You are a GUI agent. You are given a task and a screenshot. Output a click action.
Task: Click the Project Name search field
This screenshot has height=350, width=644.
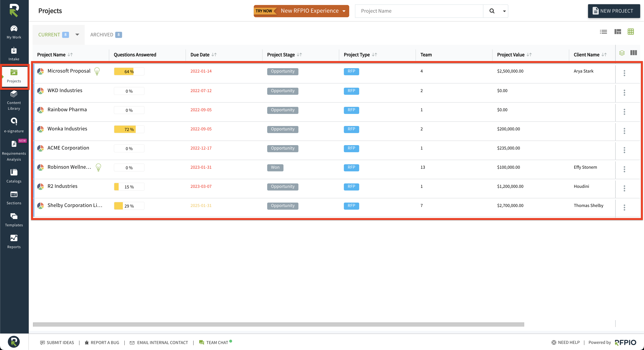point(419,11)
